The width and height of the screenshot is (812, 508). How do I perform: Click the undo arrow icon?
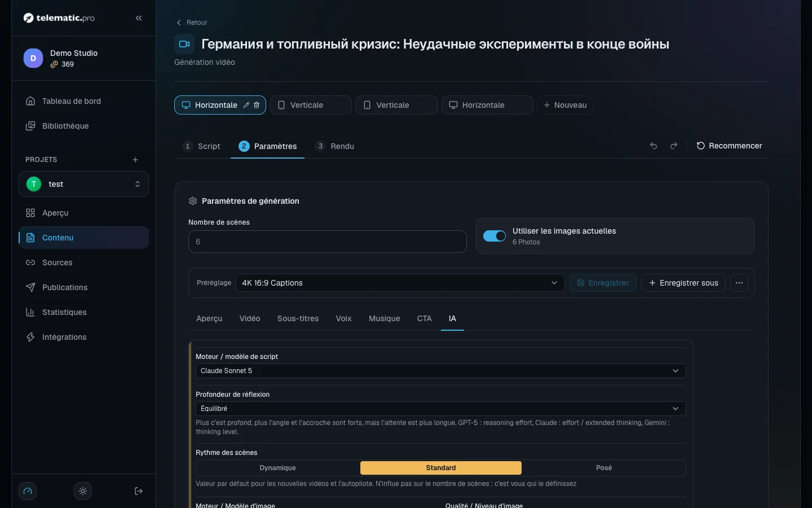(654, 146)
